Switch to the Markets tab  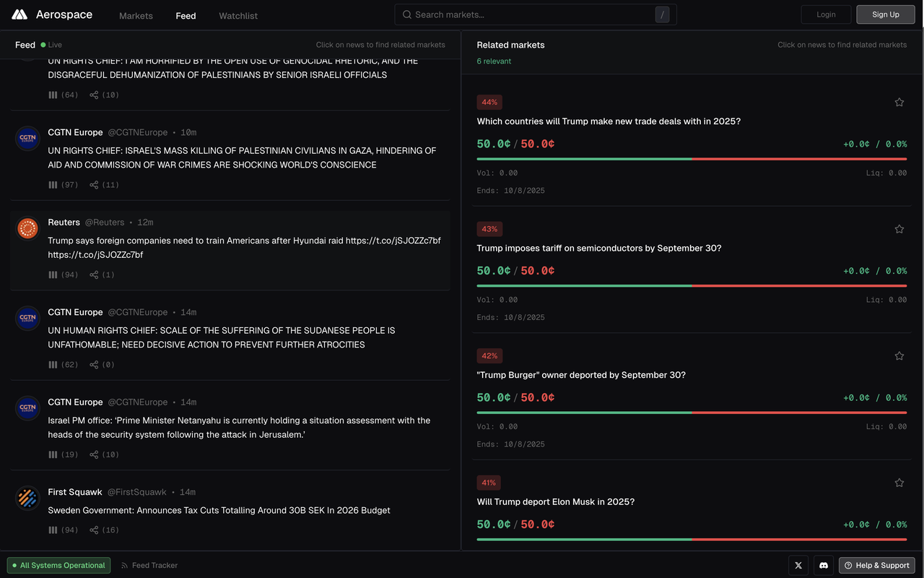136,15
